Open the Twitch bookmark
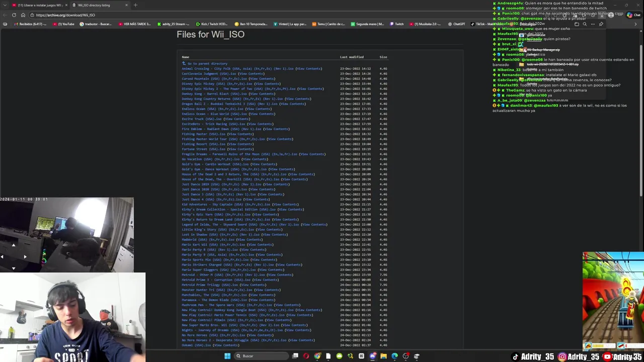Screen dimensions: 644x362 tap(397, 24)
